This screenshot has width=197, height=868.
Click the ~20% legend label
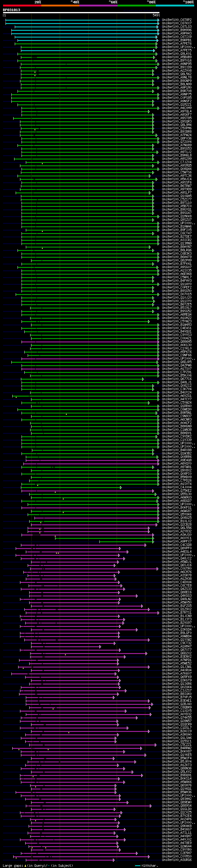(38, 2)
